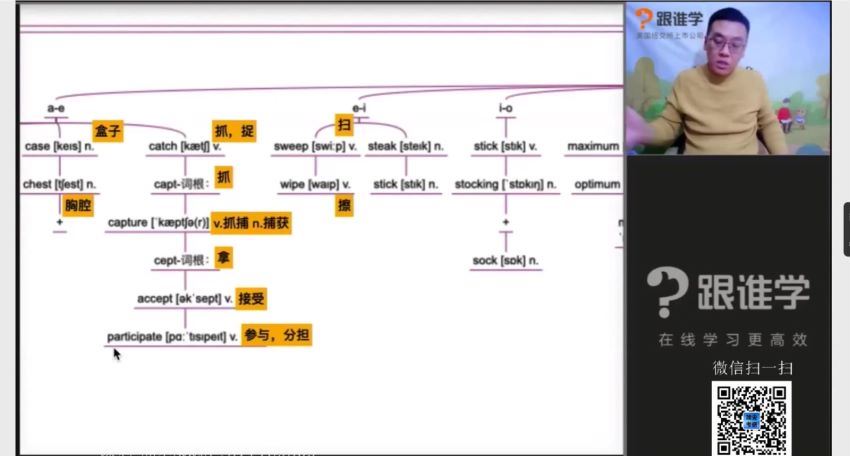This screenshot has height=456, width=850.
Task: Click the participate word node
Action: [172, 337]
